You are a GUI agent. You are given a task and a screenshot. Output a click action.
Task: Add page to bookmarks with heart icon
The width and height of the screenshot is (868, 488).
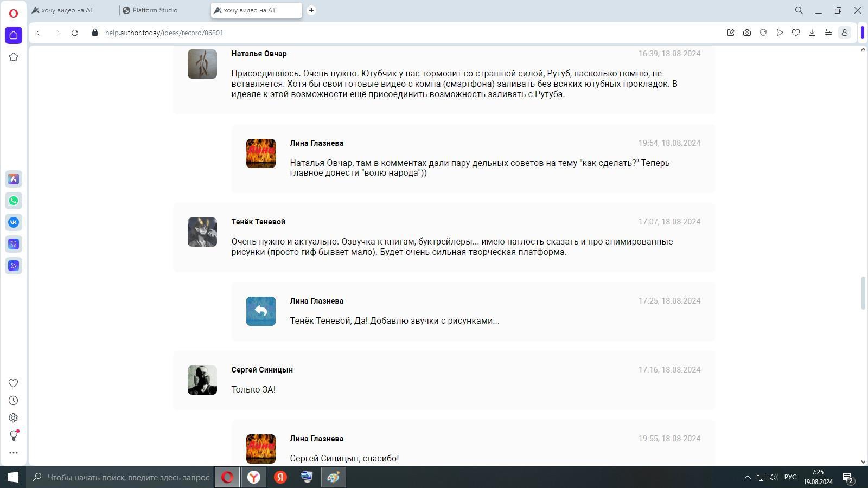coord(796,33)
